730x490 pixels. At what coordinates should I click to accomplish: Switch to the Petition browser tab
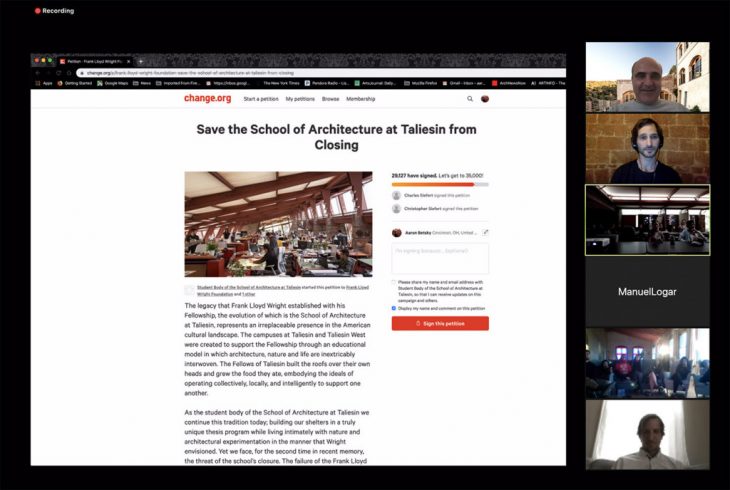click(95, 61)
